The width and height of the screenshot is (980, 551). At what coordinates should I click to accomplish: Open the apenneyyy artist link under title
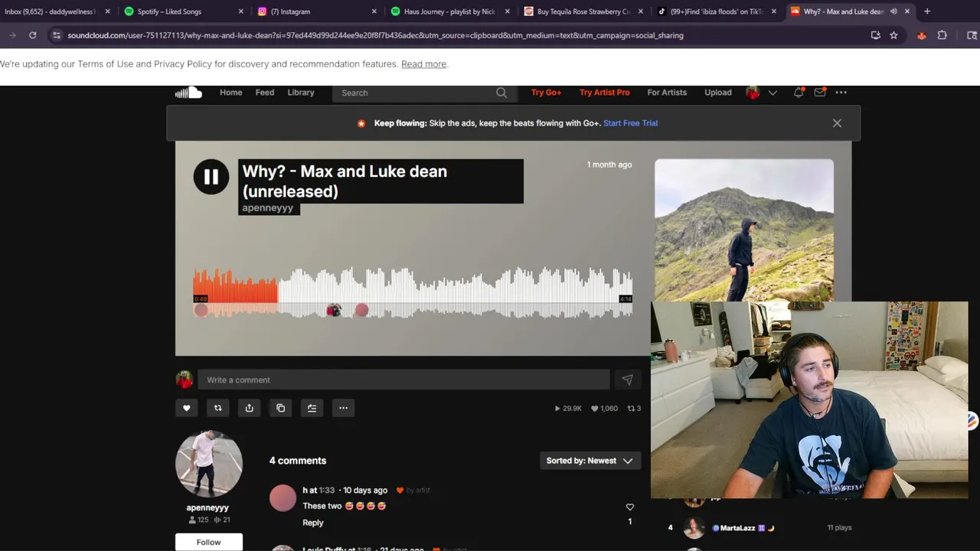pos(268,208)
